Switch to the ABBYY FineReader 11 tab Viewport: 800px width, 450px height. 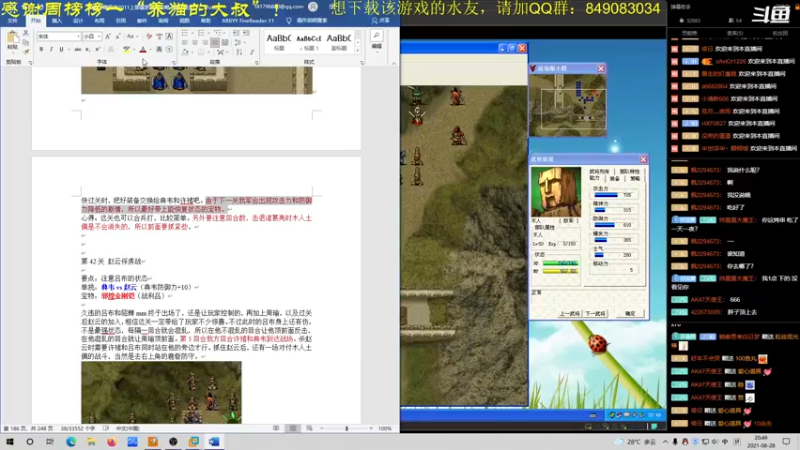247,20
